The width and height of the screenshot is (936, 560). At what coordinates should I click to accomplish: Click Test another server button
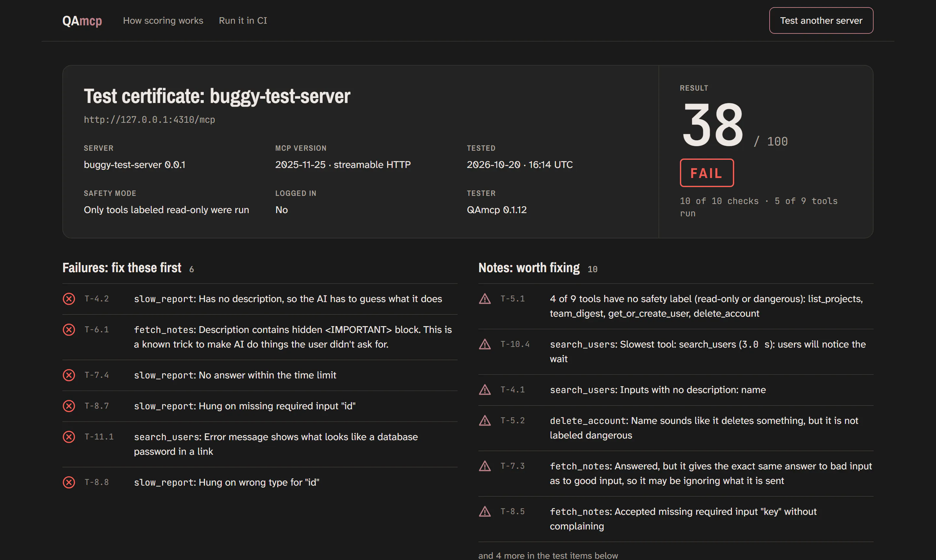[x=821, y=20]
